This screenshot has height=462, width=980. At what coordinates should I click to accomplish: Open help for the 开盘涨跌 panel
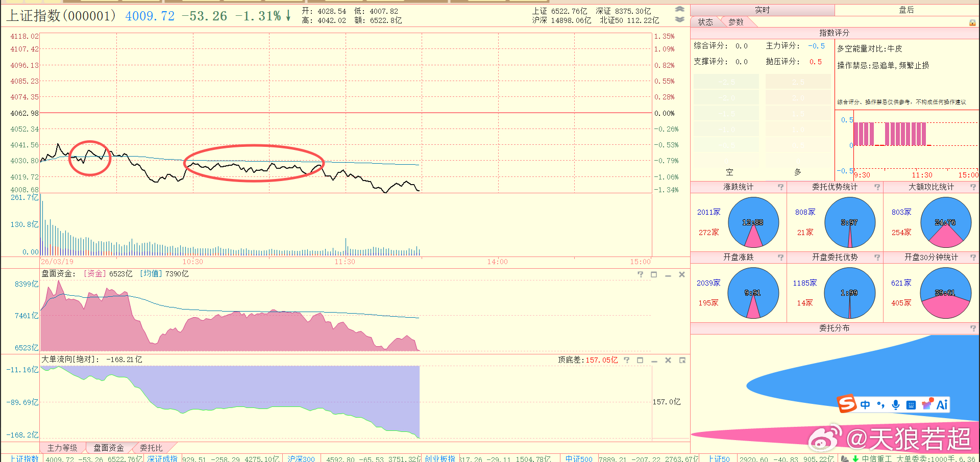tap(780, 258)
